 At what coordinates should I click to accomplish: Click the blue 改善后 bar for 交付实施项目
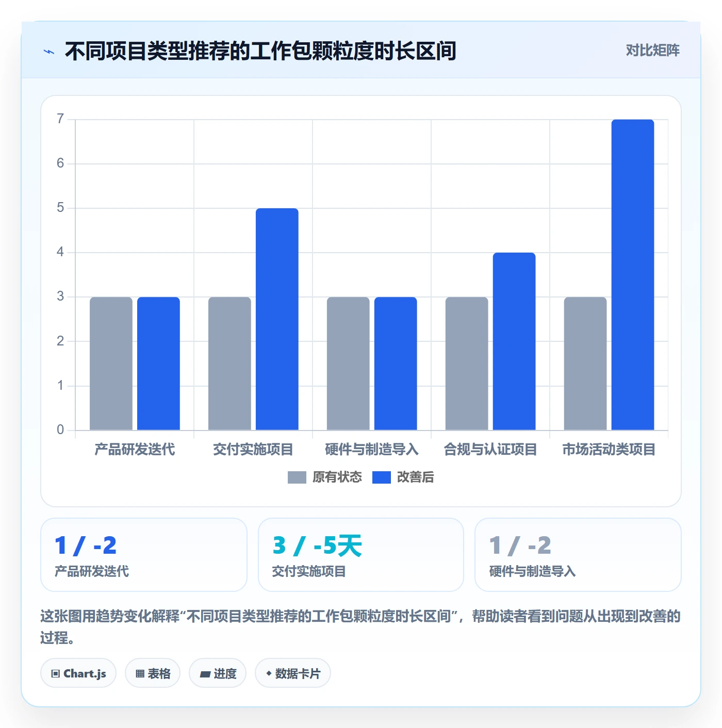coord(277,319)
